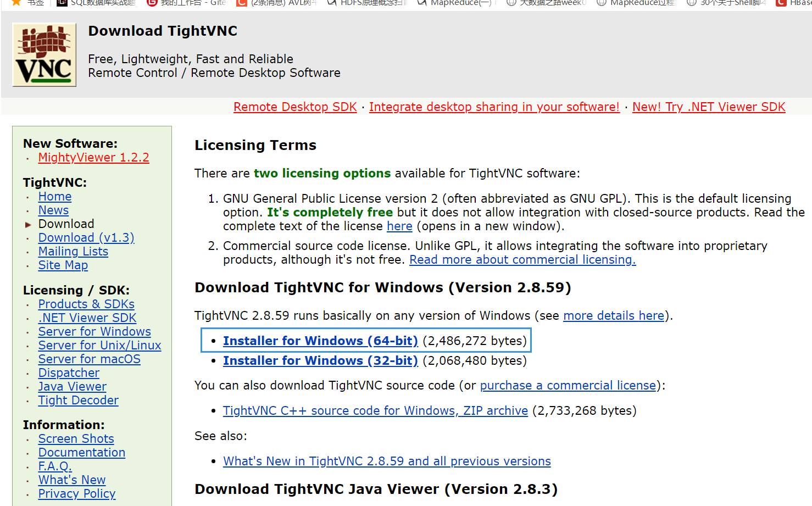
Task: Download the Installer for Windows (64-bit)
Action: [x=320, y=341]
